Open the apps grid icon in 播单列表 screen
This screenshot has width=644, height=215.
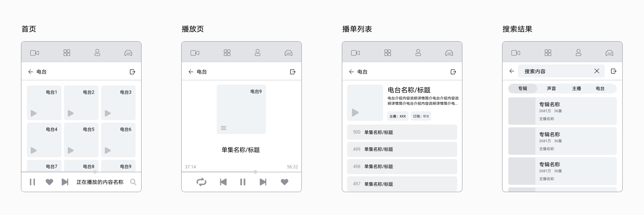point(388,53)
